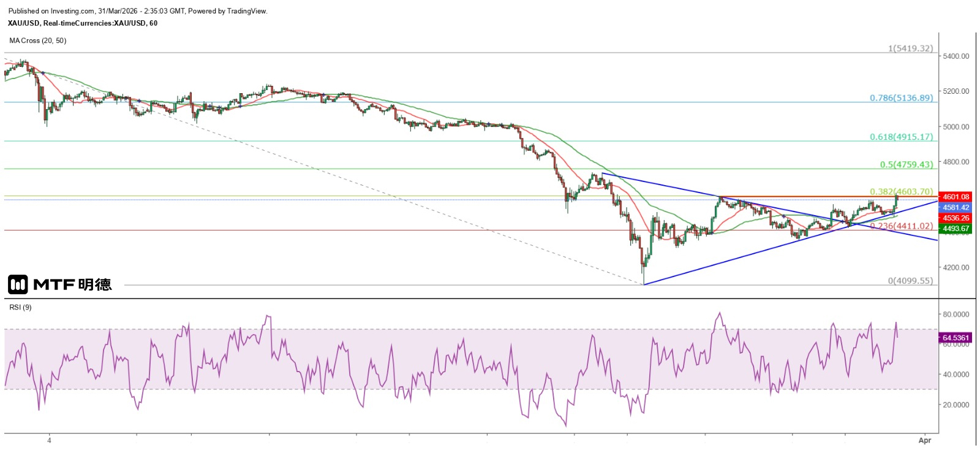Viewport: 980px width, 450px height.
Task: Click the 4 date label on the time axis
Action: [49, 440]
